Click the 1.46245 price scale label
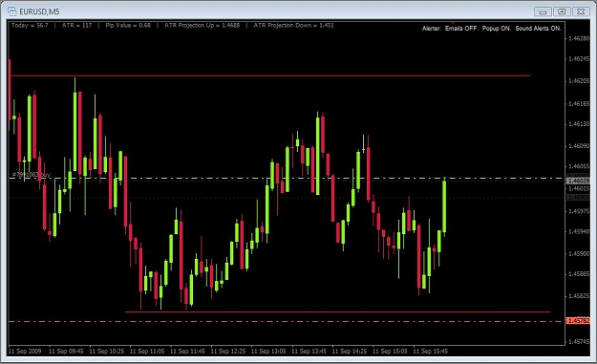The image size is (597, 364). pos(578,58)
